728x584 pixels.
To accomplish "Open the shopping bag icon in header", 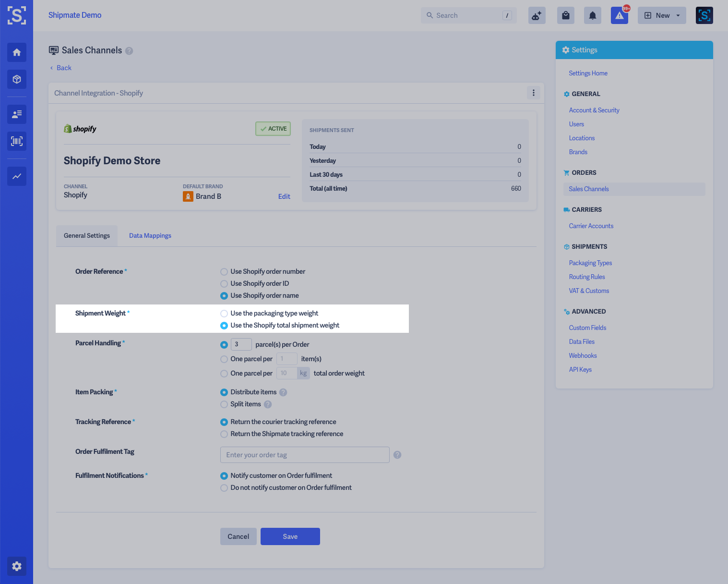I will [x=565, y=15].
